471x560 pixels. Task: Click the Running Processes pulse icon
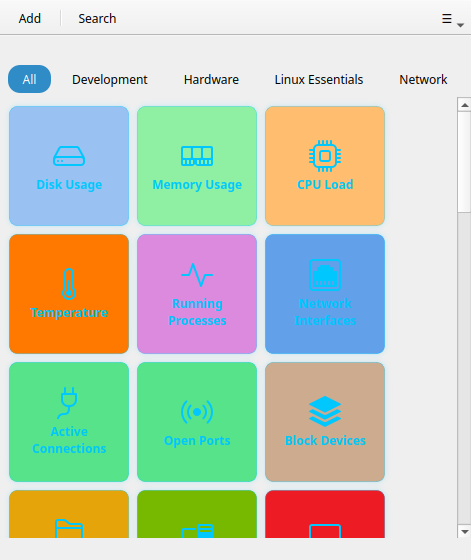tap(197, 275)
